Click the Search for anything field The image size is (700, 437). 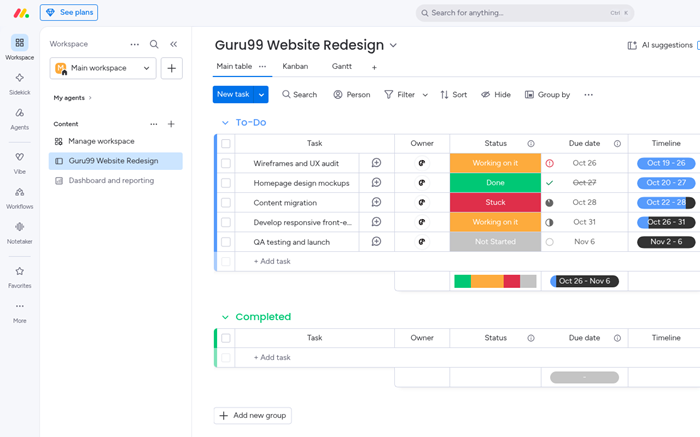click(x=525, y=13)
